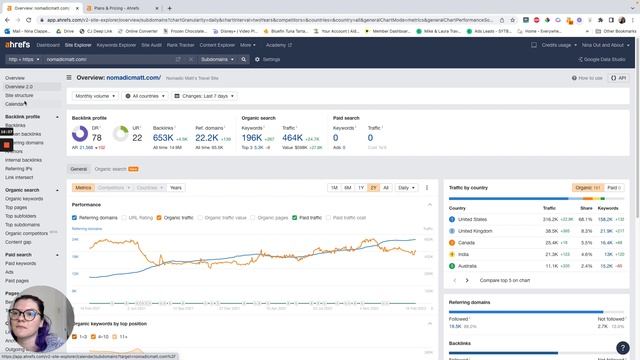
Task: Toggle the Paid traffic checkbox
Action: coord(295,218)
